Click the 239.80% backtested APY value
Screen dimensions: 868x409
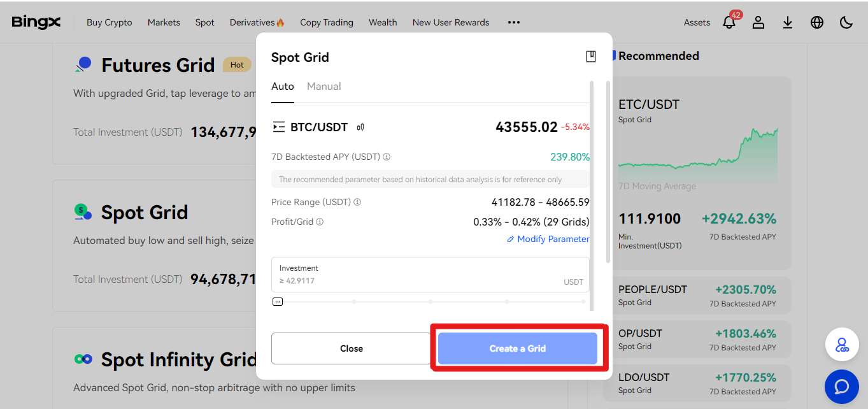(570, 157)
